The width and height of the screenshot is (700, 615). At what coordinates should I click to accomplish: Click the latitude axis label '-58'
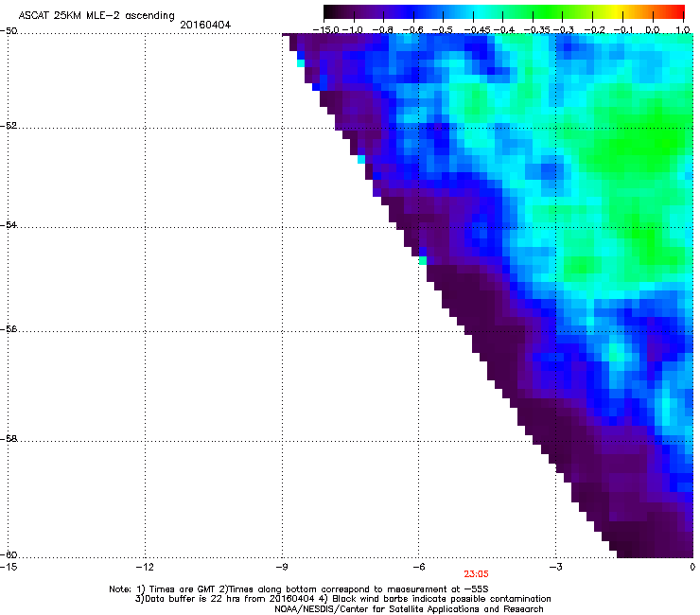9,439
